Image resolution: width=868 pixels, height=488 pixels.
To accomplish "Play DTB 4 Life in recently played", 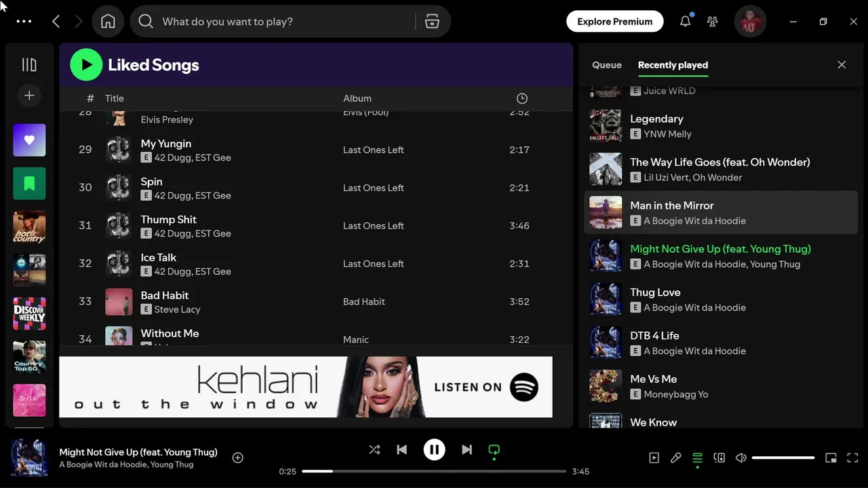I will 721,343.
